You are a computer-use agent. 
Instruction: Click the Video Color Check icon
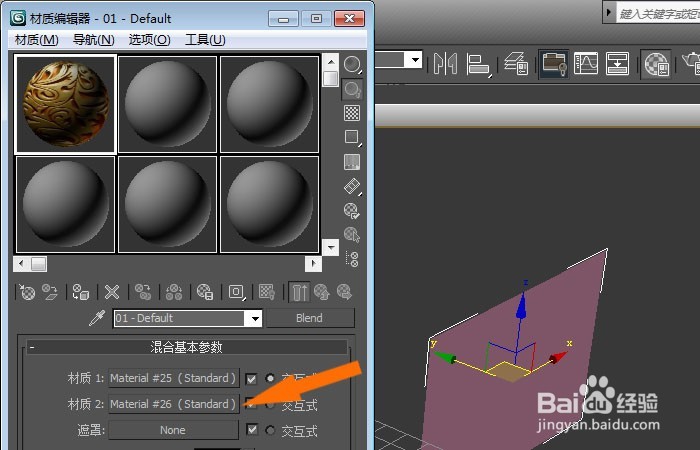point(352,162)
